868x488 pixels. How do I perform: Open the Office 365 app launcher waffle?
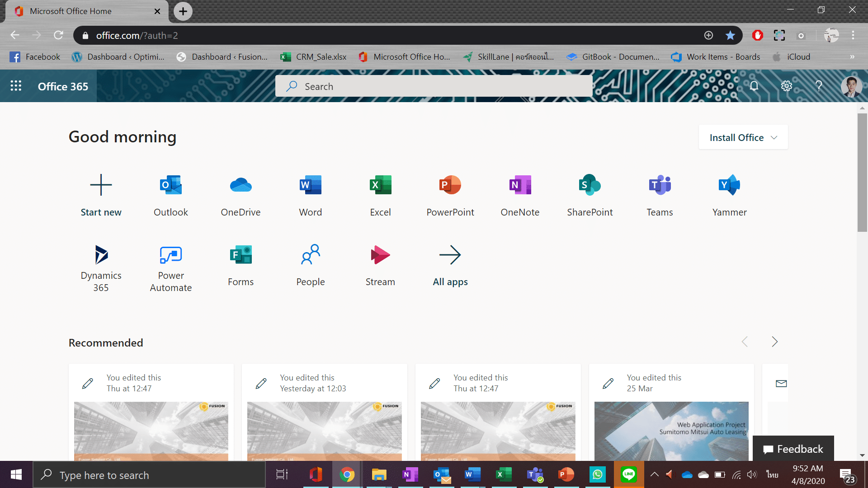(16, 86)
